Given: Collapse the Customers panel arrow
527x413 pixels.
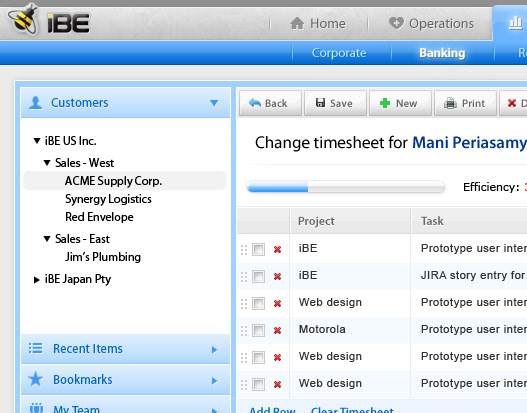Looking at the screenshot, I should pos(214,103).
